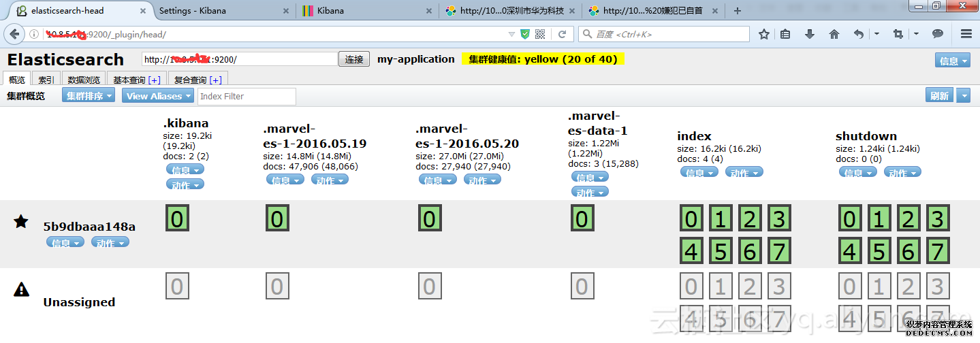Open the top-right 信息 dropdown
Screen dimensions: 980x343
click(952, 61)
